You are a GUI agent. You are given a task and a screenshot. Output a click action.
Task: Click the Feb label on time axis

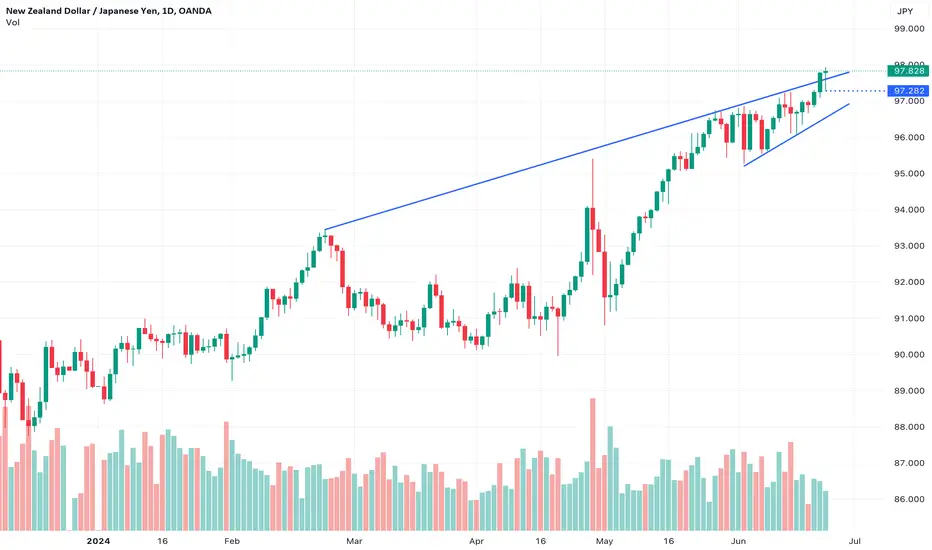coord(232,540)
